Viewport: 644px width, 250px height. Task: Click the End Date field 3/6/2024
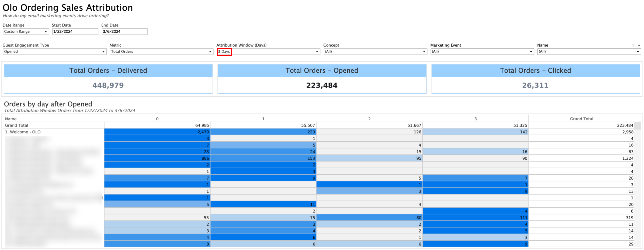[125, 32]
